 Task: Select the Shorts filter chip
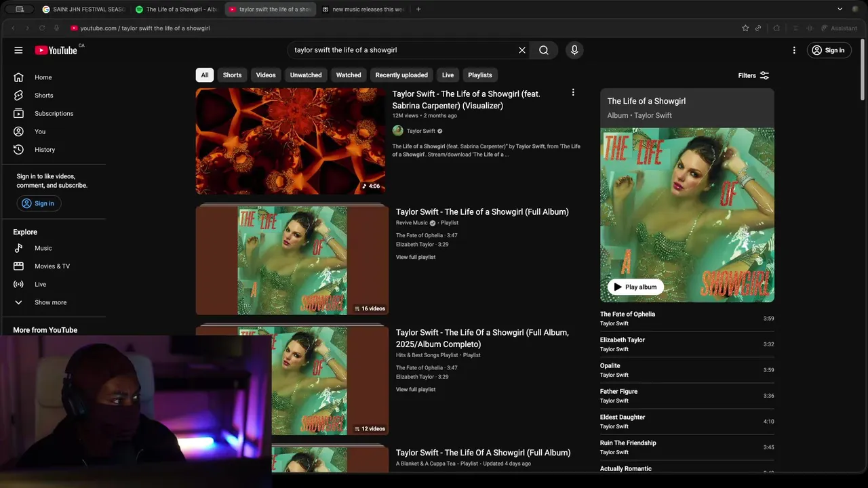(x=232, y=75)
